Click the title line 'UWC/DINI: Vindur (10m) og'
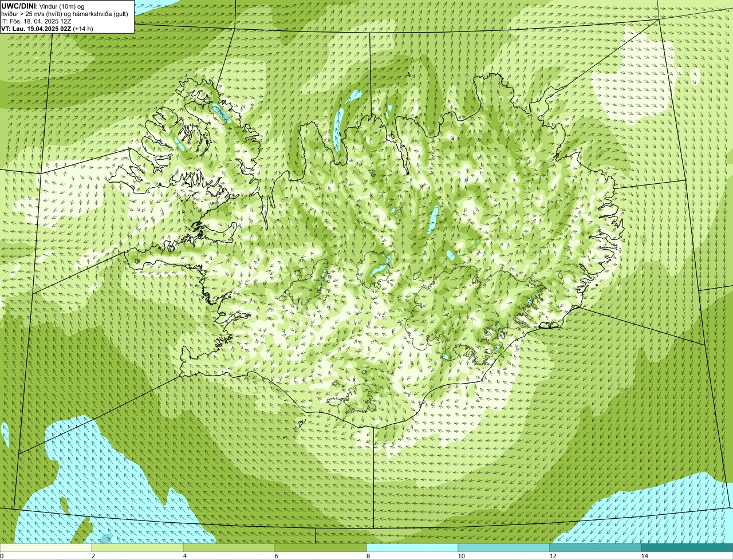Viewport: 733px width, 560px height. pyautogui.click(x=43, y=6)
